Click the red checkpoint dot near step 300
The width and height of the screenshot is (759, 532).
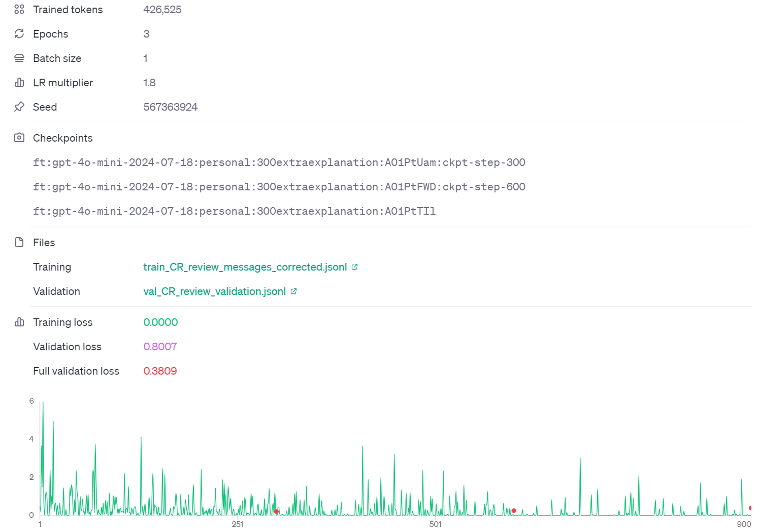276,512
